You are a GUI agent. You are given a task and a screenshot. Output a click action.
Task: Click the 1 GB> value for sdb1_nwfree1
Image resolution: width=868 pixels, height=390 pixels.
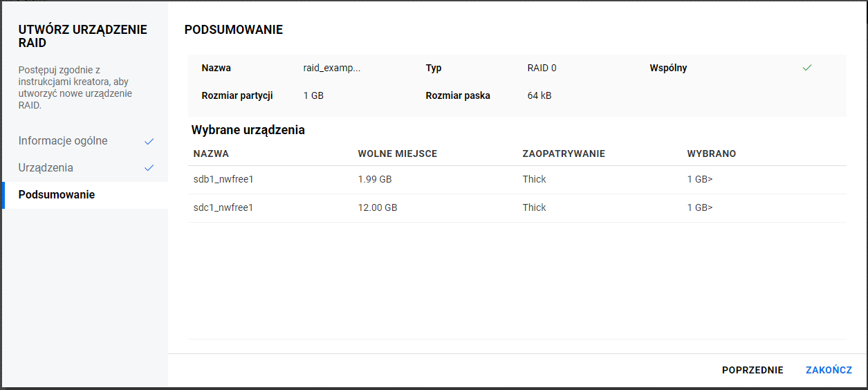point(700,180)
